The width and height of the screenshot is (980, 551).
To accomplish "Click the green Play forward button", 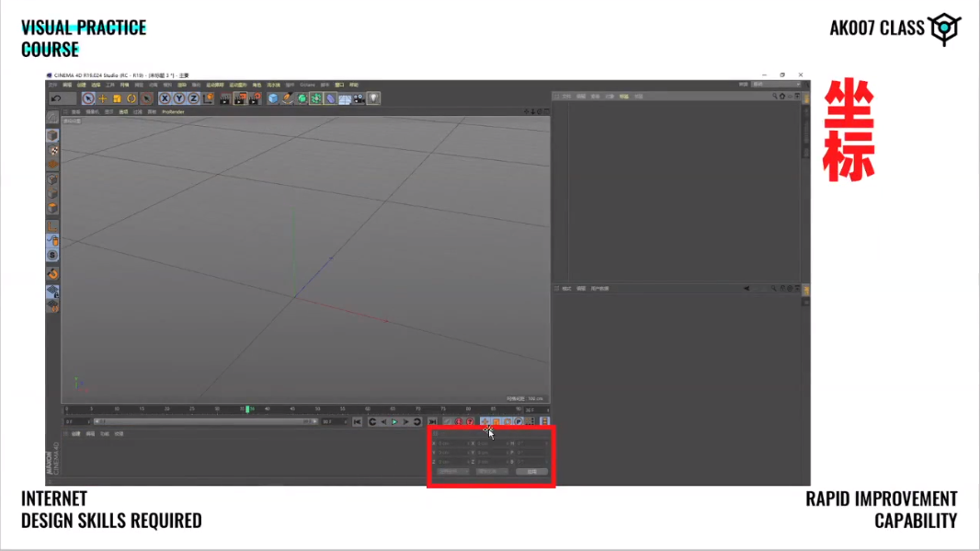I will (394, 422).
